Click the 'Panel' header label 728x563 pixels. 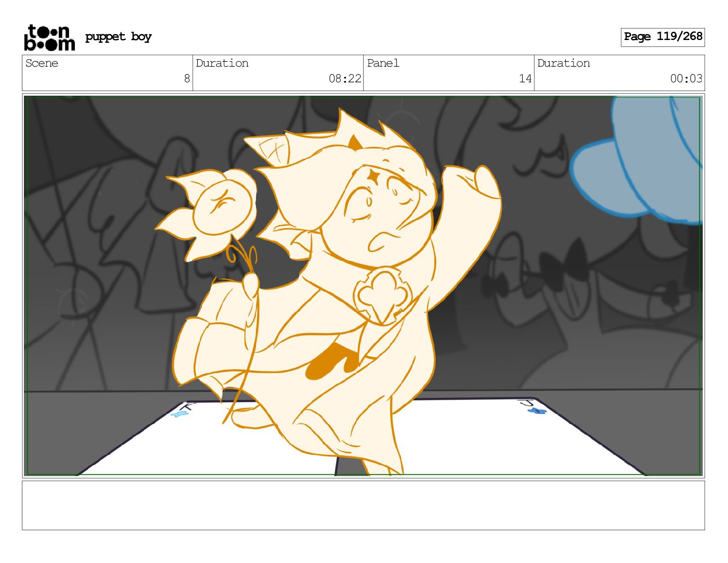(383, 63)
